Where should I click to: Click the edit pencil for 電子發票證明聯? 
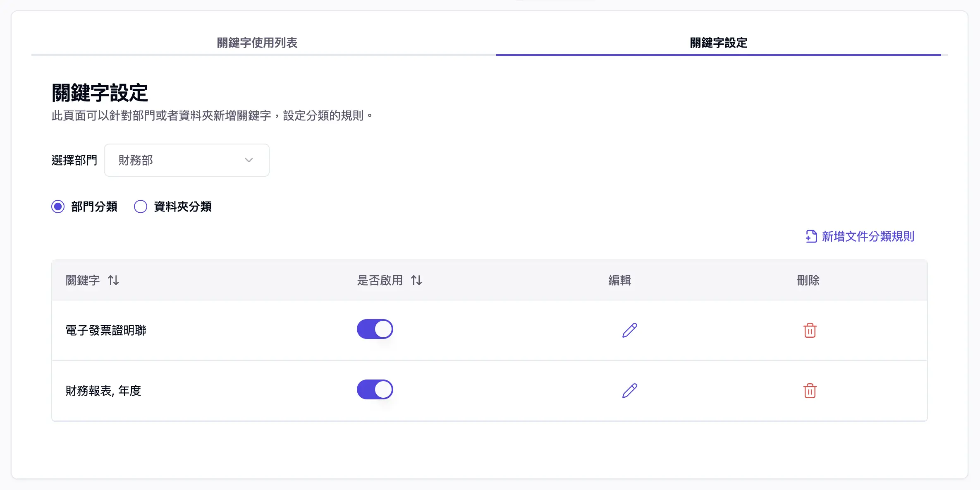pyautogui.click(x=629, y=330)
